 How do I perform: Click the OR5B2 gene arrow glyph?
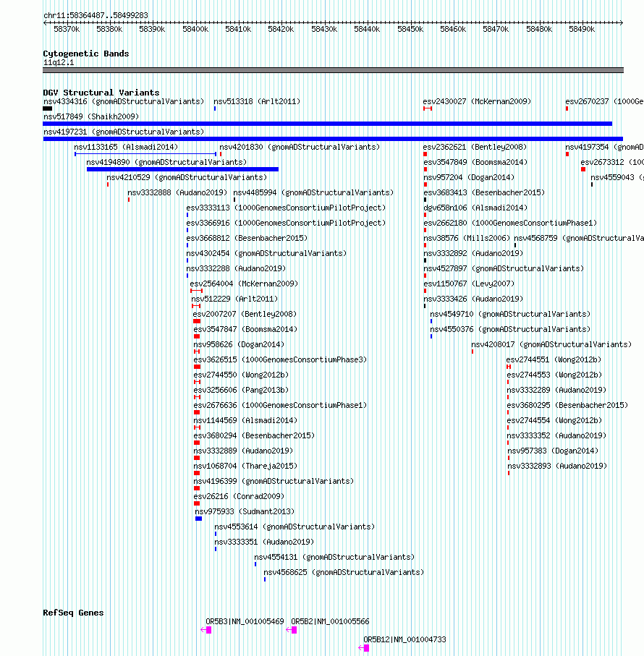tap(291, 630)
